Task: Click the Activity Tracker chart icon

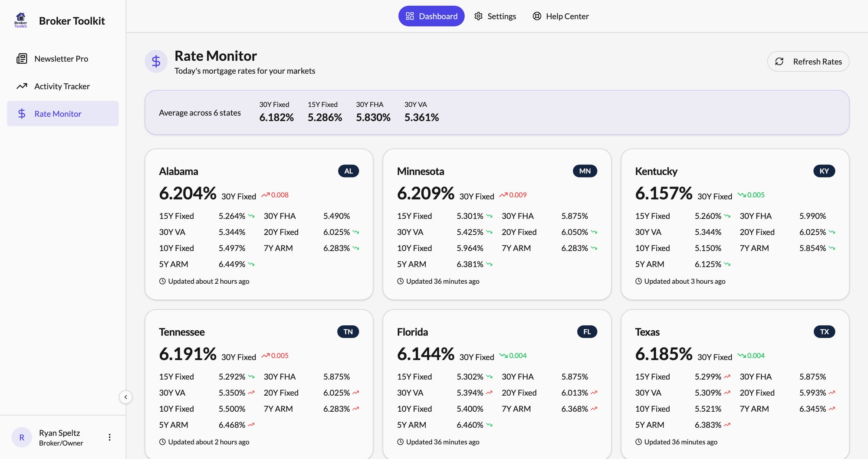Action: click(22, 86)
